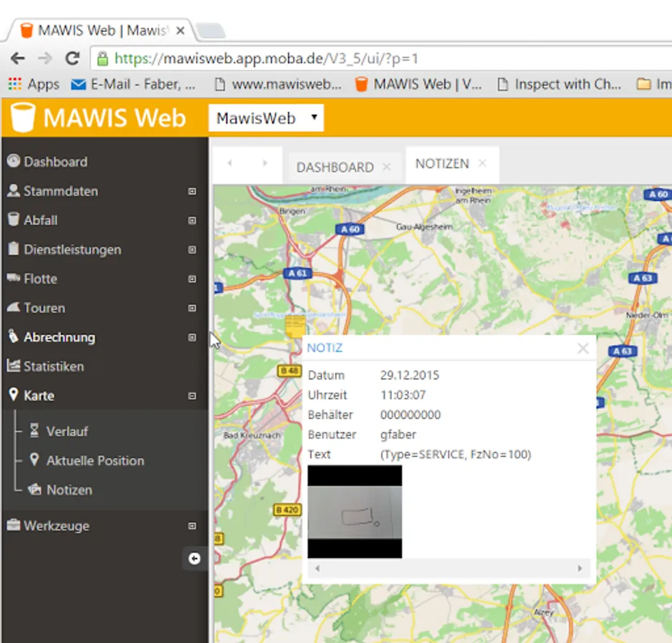Image resolution: width=672 pixels, height=643 pixels.
Task: Open the www.mawisweb bookmark
Action: pyautogui.click(x=277, y=84)
